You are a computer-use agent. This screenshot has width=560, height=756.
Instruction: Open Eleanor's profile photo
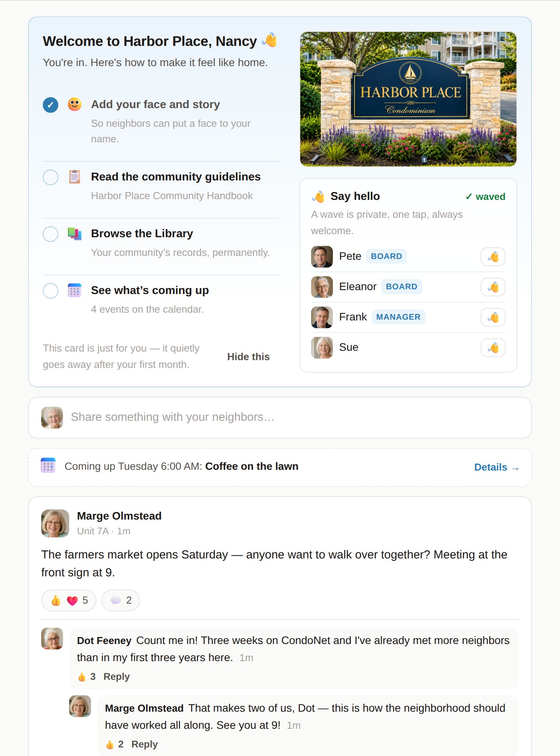[x=322, y=287]
